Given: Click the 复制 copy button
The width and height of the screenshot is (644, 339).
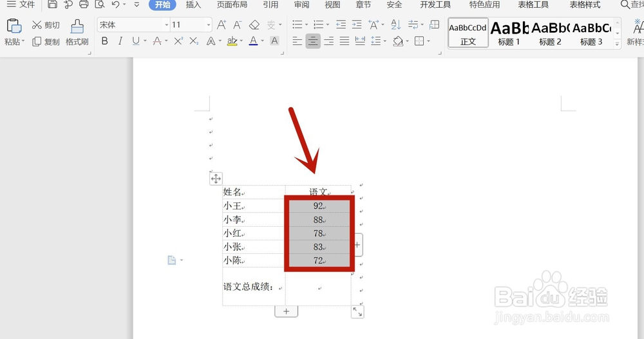Looking at the screenshot, I should click(46, 41).
